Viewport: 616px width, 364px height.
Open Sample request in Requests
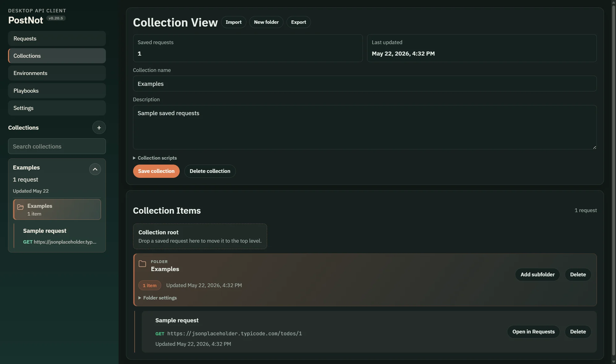[x=534, y=332]
